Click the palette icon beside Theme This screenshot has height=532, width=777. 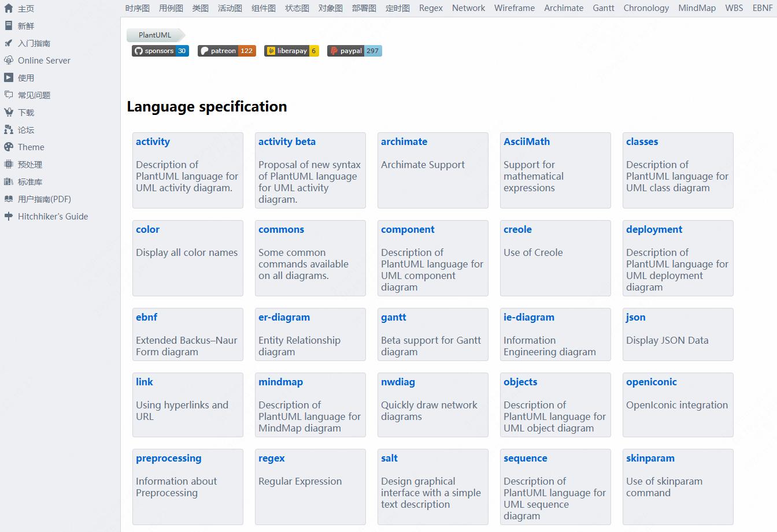click(x=9, y=147)
